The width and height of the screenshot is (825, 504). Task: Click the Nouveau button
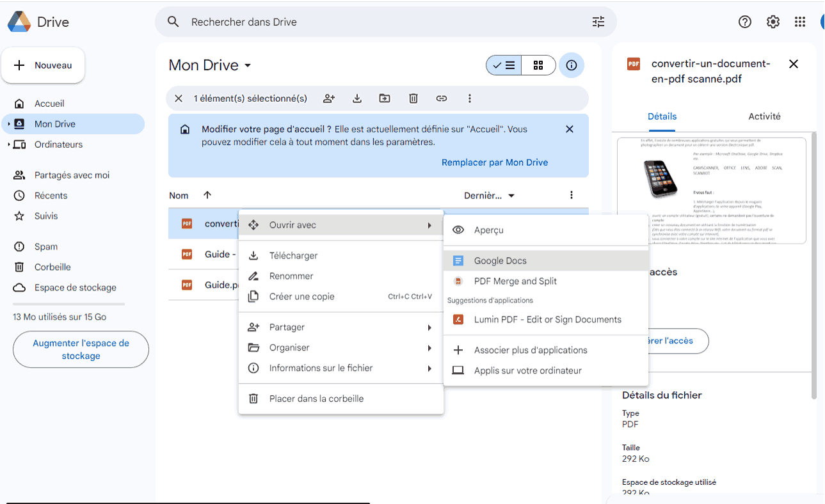pos(43,65)
